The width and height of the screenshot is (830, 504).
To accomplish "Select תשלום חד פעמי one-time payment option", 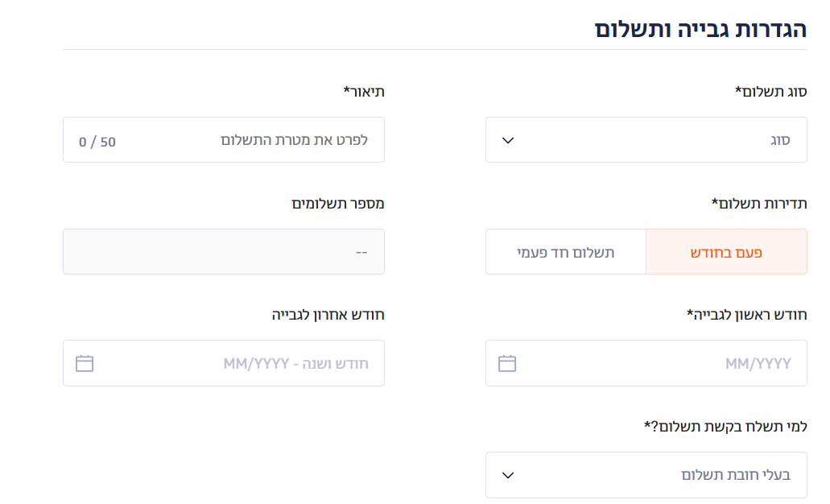I will point(565,251).
